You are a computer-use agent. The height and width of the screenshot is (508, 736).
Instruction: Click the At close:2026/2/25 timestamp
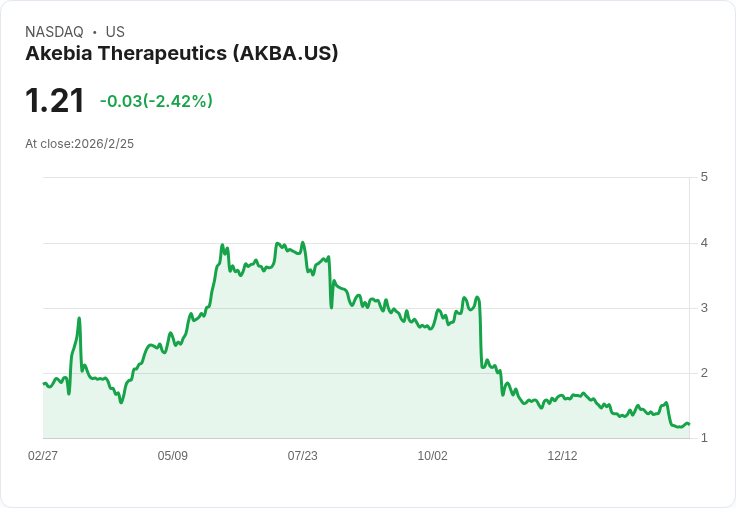(79, 144)
